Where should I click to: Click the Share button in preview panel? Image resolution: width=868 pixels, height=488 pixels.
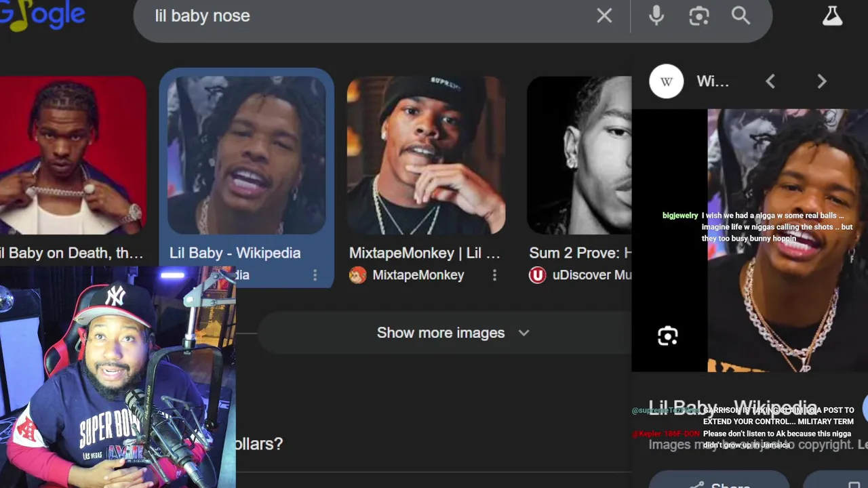[x=719, y=480]
